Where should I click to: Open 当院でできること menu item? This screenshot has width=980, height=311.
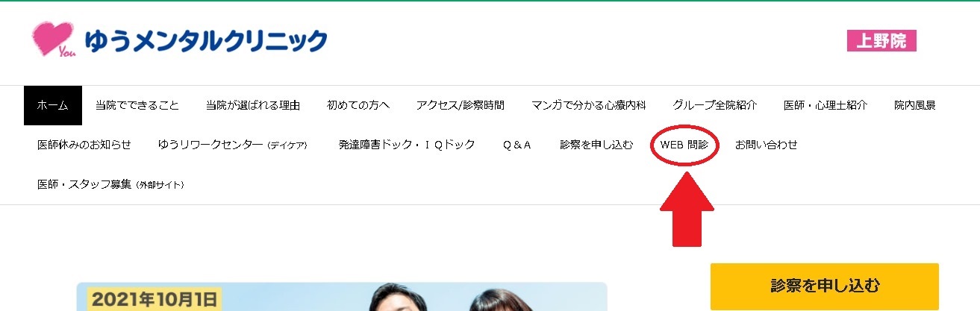click(x=137, y=105)
